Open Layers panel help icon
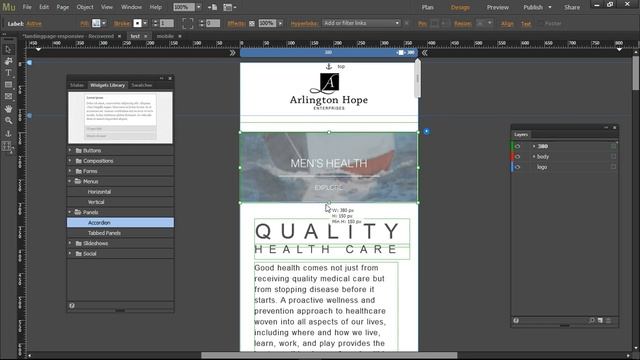The height and width of the screenshot is (360, 640). [516, 321]
